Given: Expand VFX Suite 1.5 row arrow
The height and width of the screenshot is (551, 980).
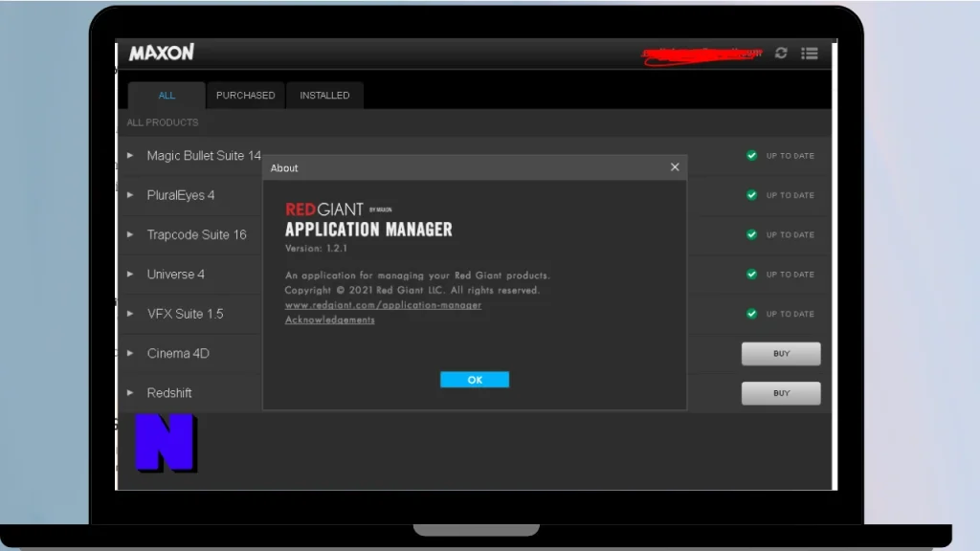Looking at the screenshot, I should (x=130, y=314).
